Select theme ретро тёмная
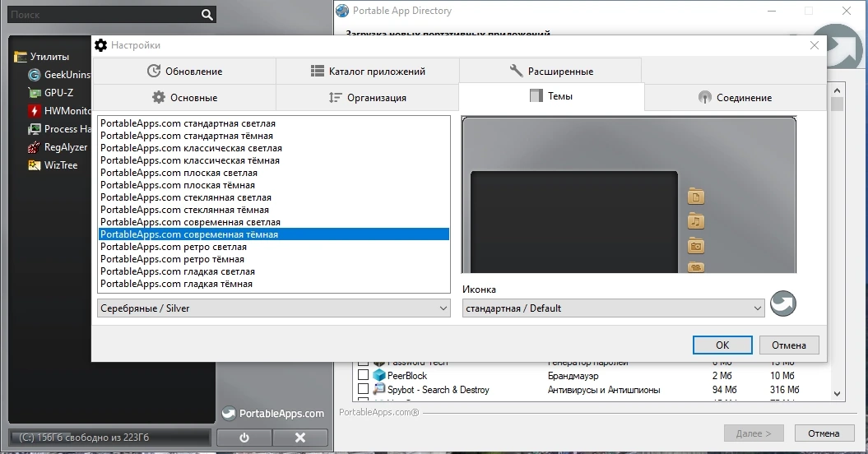This screenshot has height=454, width=868. point(273,259)
